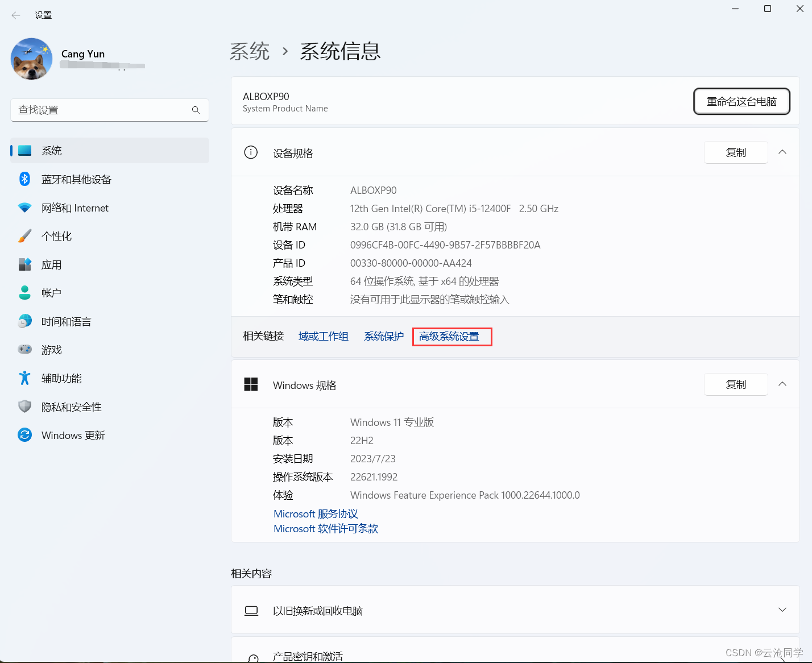
Task: Navigate to 帐户 settings
Action: (110, 293)
